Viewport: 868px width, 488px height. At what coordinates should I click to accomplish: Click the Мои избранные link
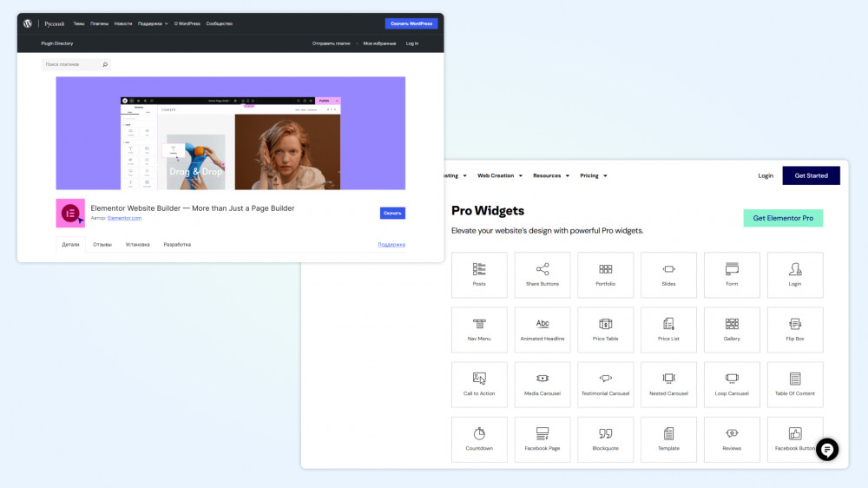379,43
